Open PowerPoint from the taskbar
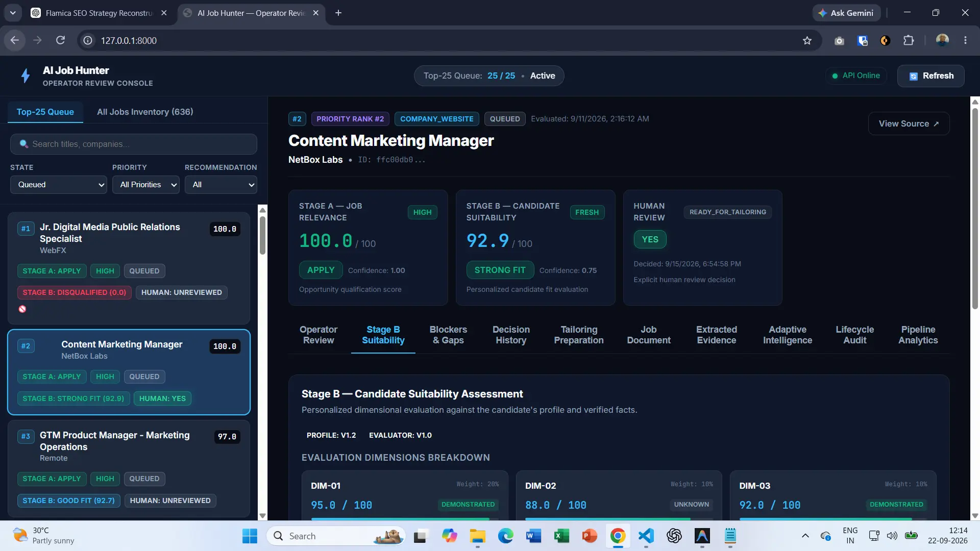The height and width of the screenshot is (551, 980). click(590, 536)
